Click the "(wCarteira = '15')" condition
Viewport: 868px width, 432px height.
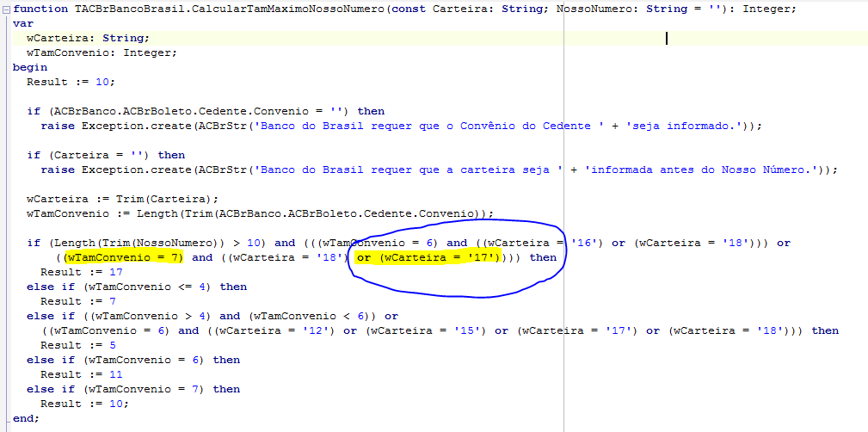point(425,330)
